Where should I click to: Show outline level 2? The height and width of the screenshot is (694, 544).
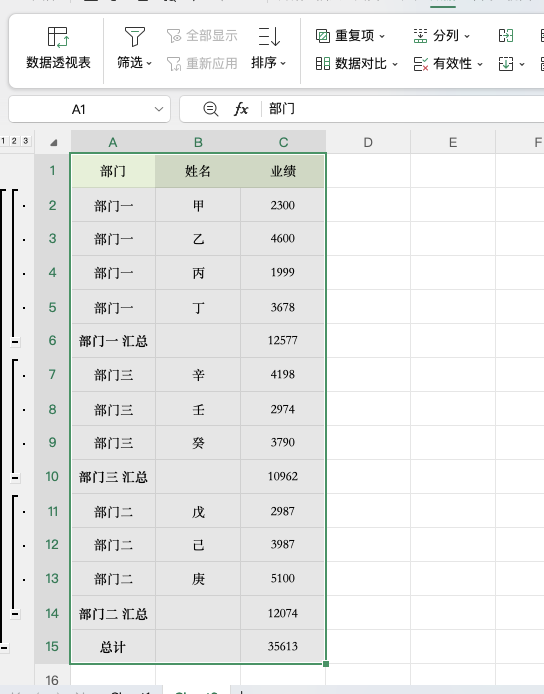pos(14,141)
